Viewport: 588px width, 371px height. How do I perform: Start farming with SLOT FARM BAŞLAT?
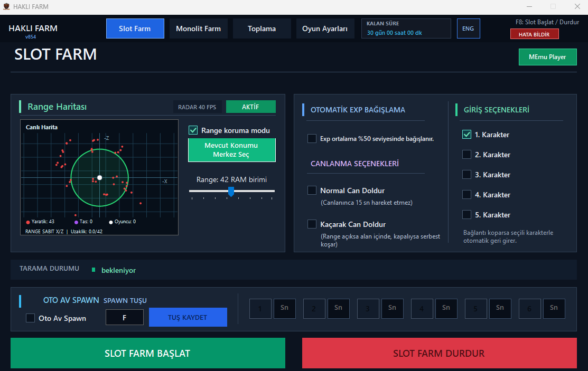pos(148,353)
